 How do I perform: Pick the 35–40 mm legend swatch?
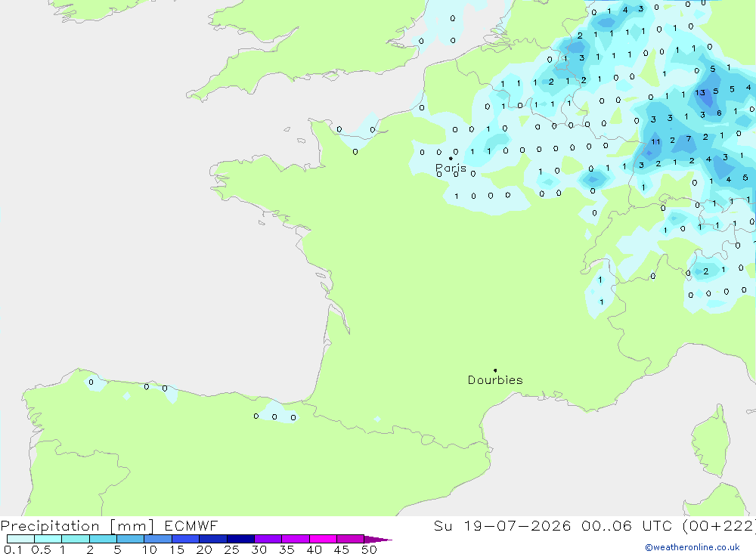point(296,539)
